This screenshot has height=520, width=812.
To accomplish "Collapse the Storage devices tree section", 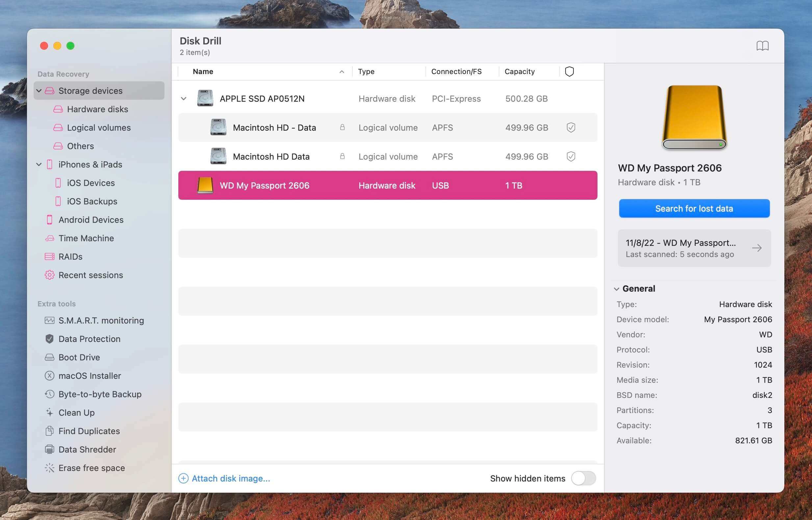I will click(39, 91).
